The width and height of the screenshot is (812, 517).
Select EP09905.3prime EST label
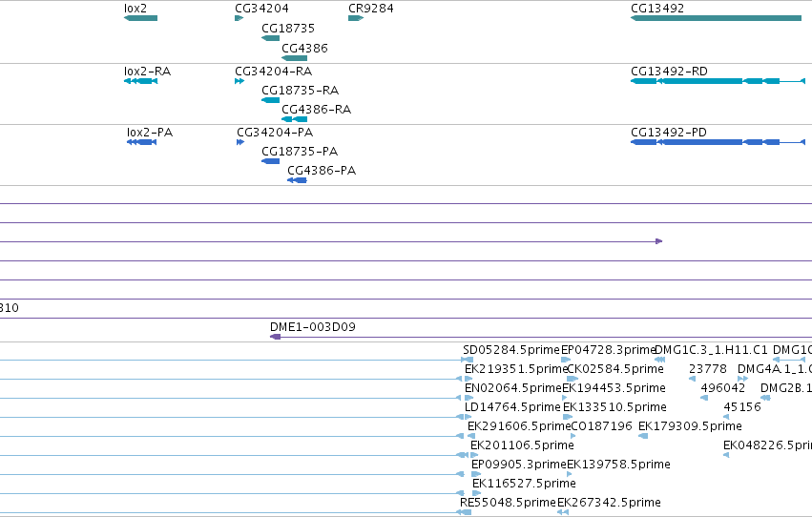pyautogui.click(x=519, y=465)
